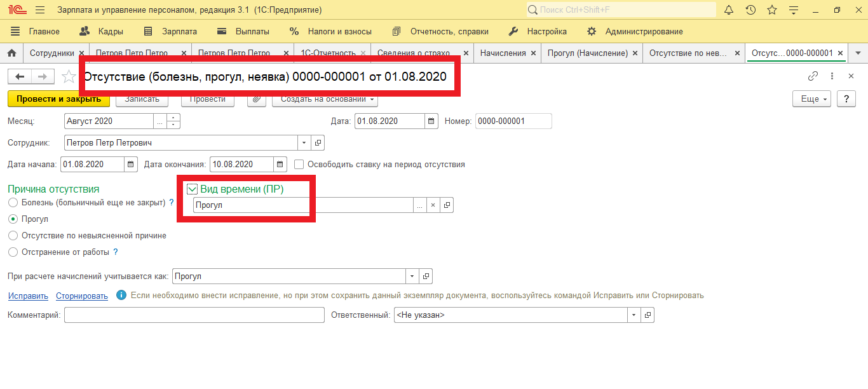
Task: Get document link via the chain icon
Action: pyautogui.click(x=812, y=75)
